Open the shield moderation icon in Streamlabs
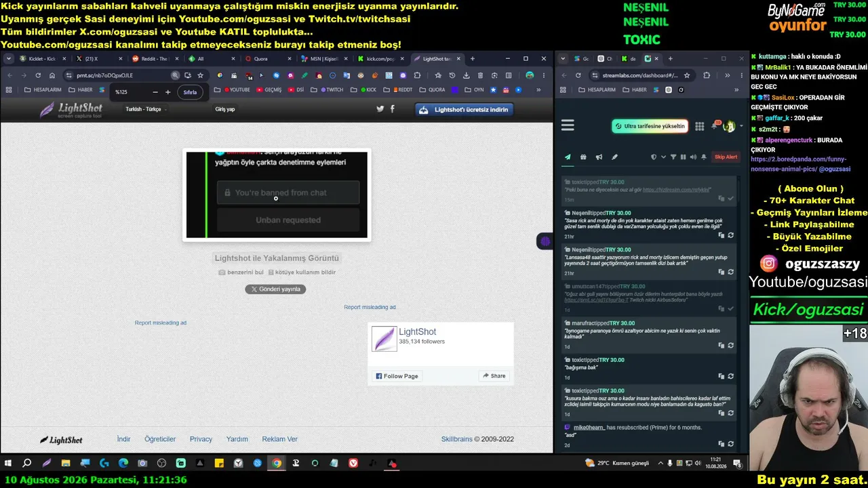Image resolution: width=868 pixels, height=488 pixels. point(654,157)
